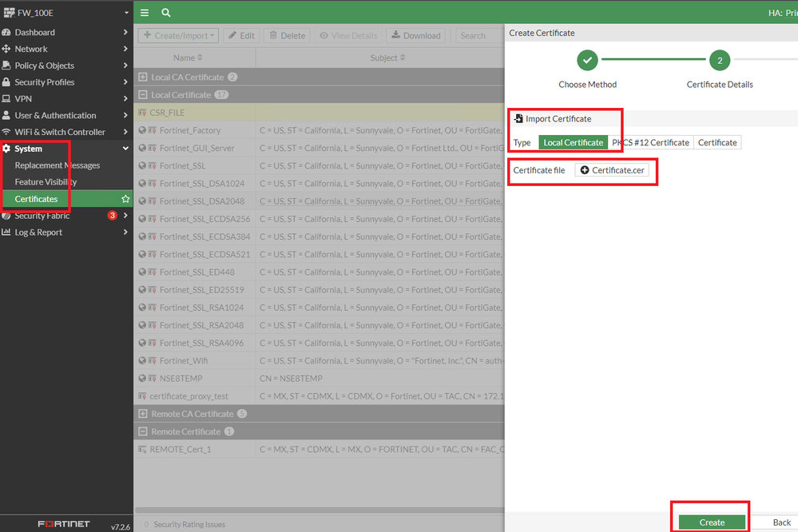Select Local Certificate type
The height and width of the screenshot is (532, 798).
click(573, 142)
